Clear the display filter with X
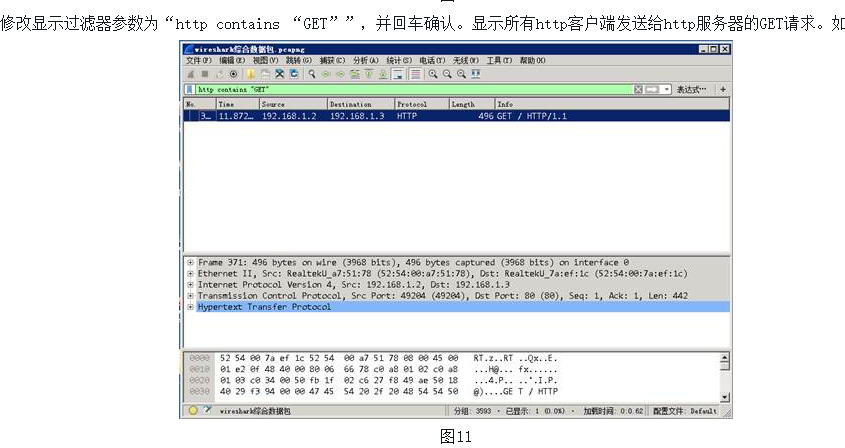The height and width of the screenshot is (448, 845). [x=638, y=89]
